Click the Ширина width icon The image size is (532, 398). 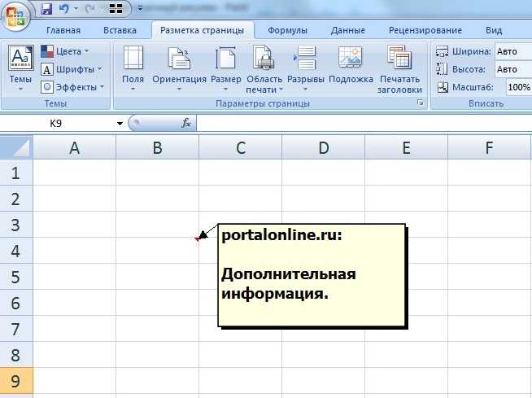[x=442, y=51]
